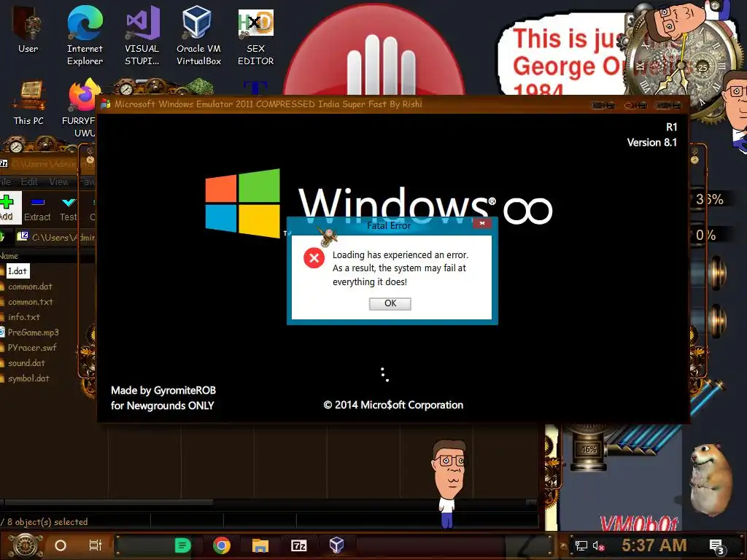Click the network icon in system tray
The width and height of the screenshot is (747, 560).
pos(581,545)
